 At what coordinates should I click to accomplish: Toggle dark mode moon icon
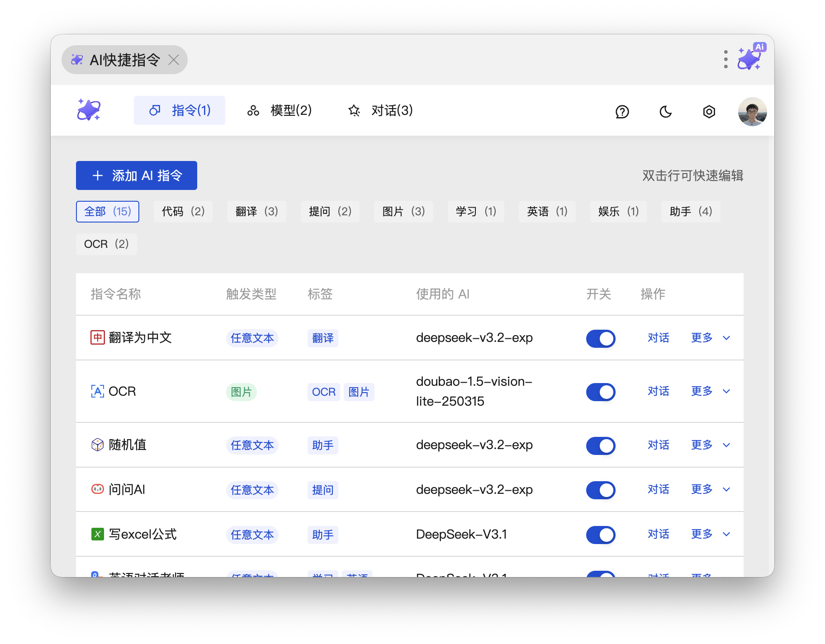(665, 112)
